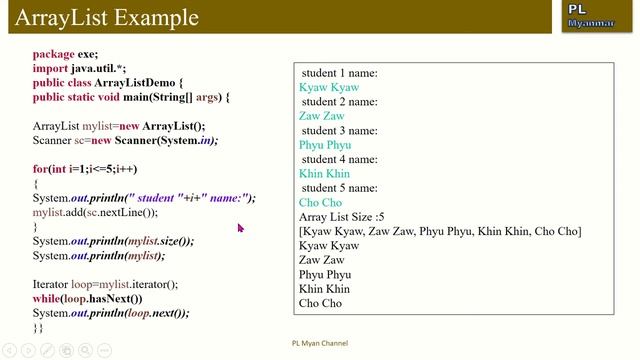The height and width of the screenshot is (360, 640).
Task: Click 'Array List Size :5' output line
Action: [x=342, y=217]
